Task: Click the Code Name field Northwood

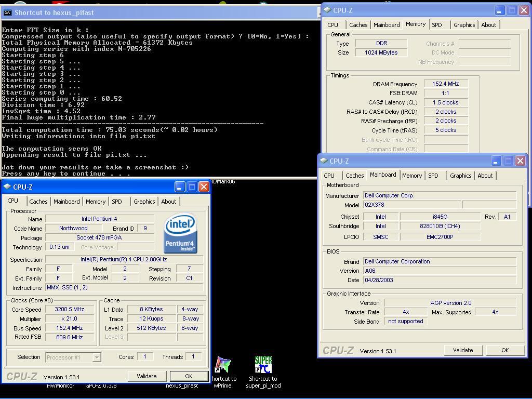Action: 73,229
